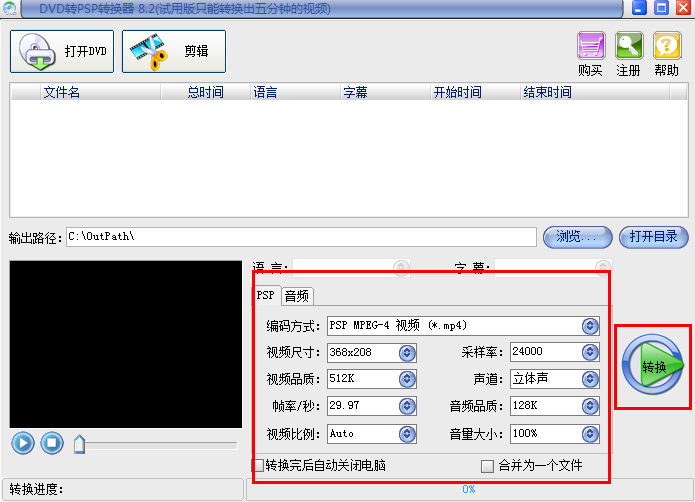Open the 字幕 selector above the tabs
This screenshot has height=502, width=695.
(x=553, y=268)
